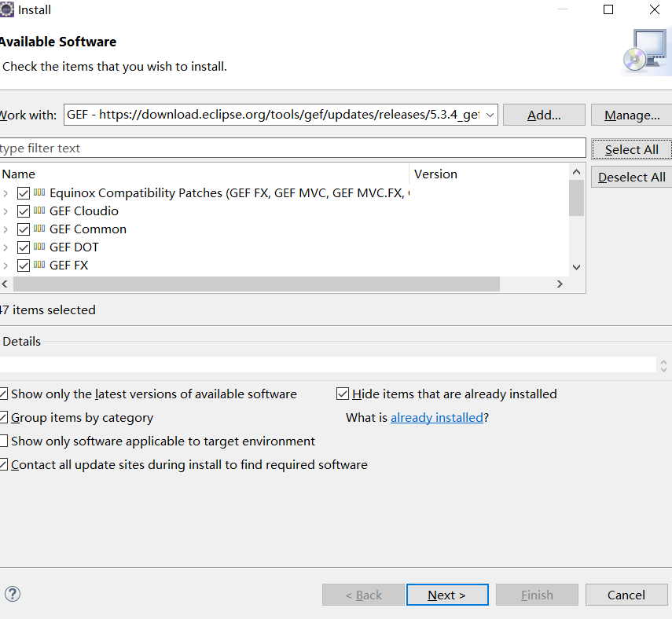Maximize the Install window
The width and height of the screenshot is (672, 619).
[608, 9]
